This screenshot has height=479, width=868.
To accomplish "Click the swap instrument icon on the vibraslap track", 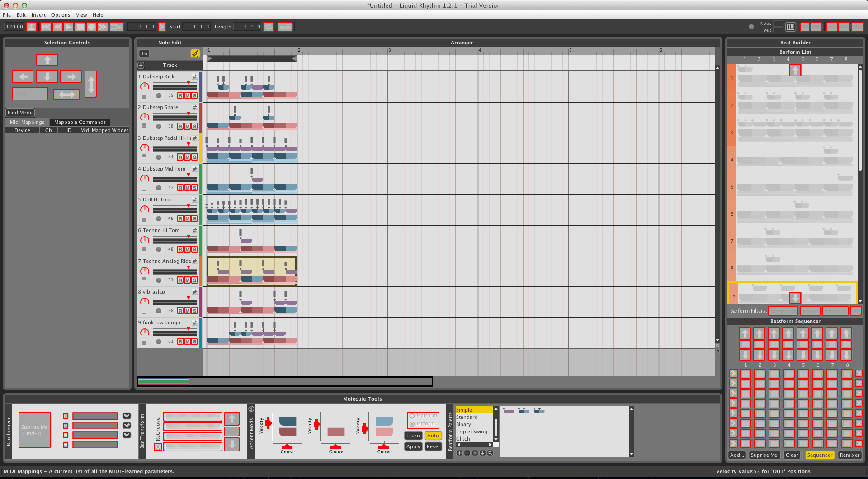I will (x=195, y=292).
